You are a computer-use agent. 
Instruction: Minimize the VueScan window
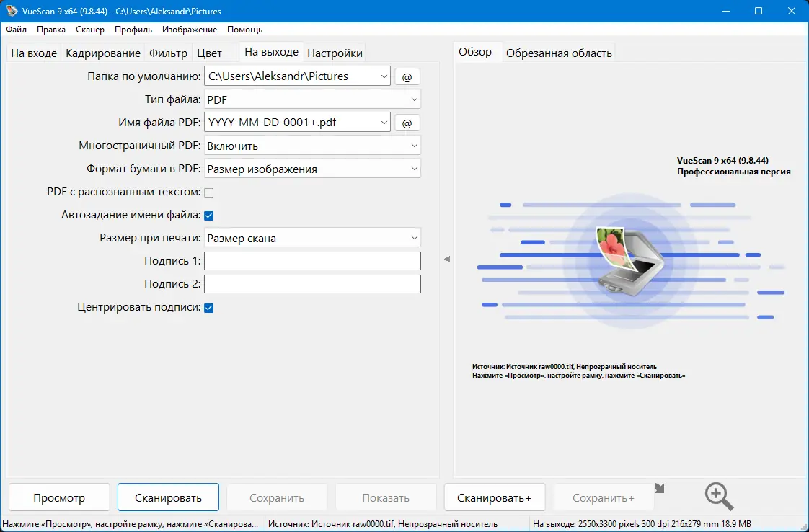pyautogui.click(x=726, y=11)
